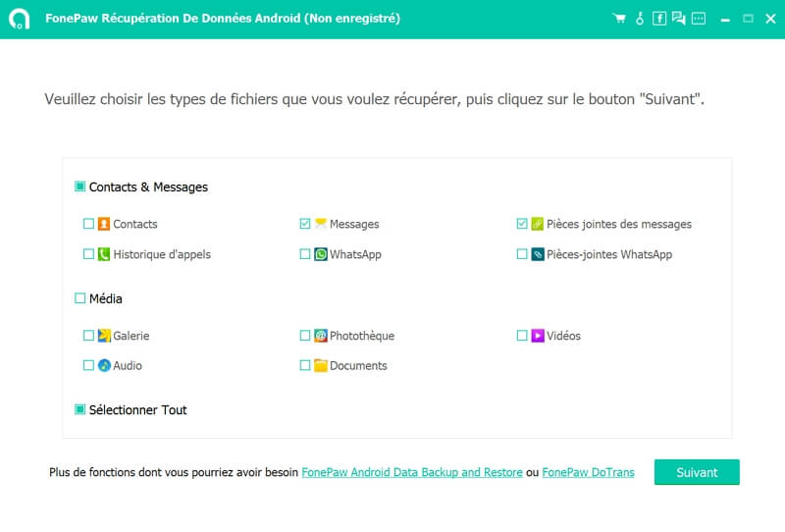Open FonePaw Android Data Backup and Restore link
This screenshot has width=785, height=532.
[412, 472]
